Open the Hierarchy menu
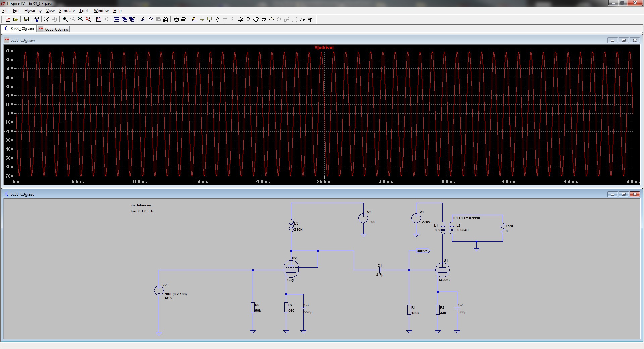644x349 pixels. pyautogui.click(x=33, y=11)
